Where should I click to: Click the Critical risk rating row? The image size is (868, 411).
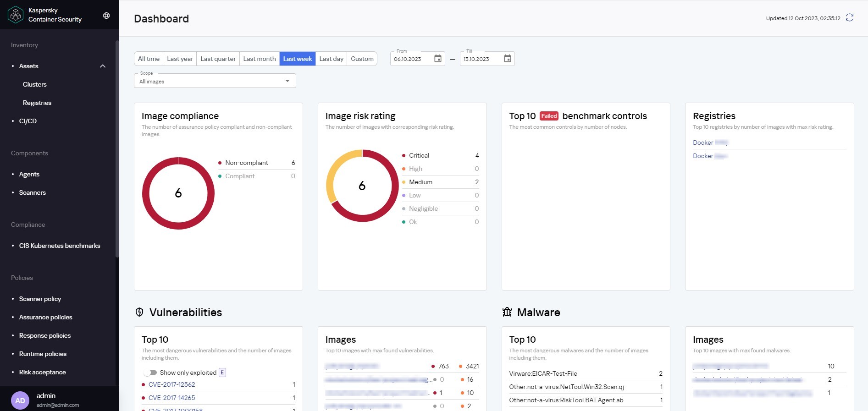[x=441, y=155]
